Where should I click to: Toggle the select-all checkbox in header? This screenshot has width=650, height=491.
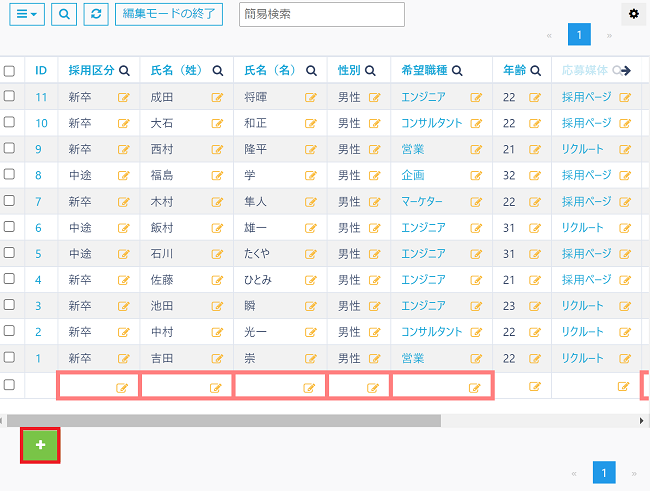click(9, 71)
